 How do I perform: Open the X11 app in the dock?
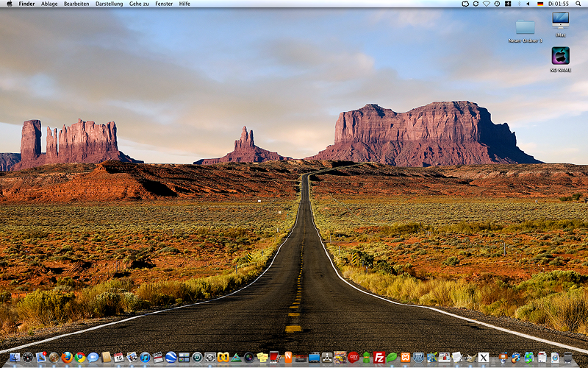tap(484, 358)
